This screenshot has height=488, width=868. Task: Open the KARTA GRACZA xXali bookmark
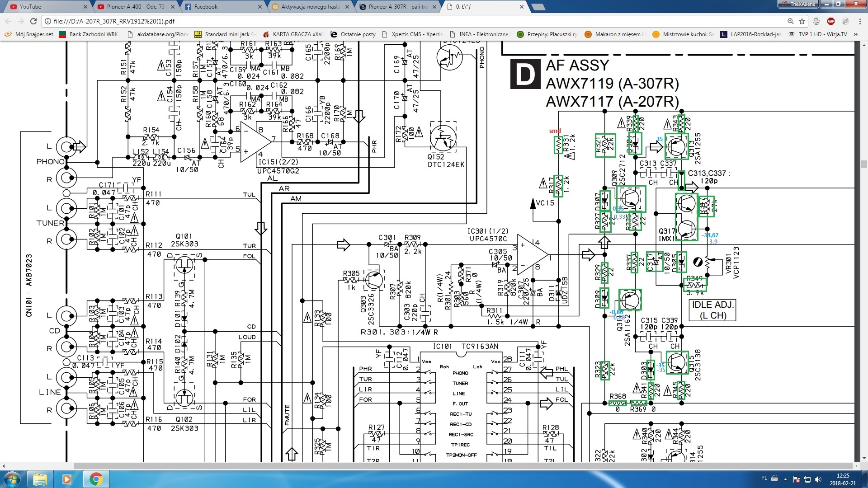pos(293,34)
